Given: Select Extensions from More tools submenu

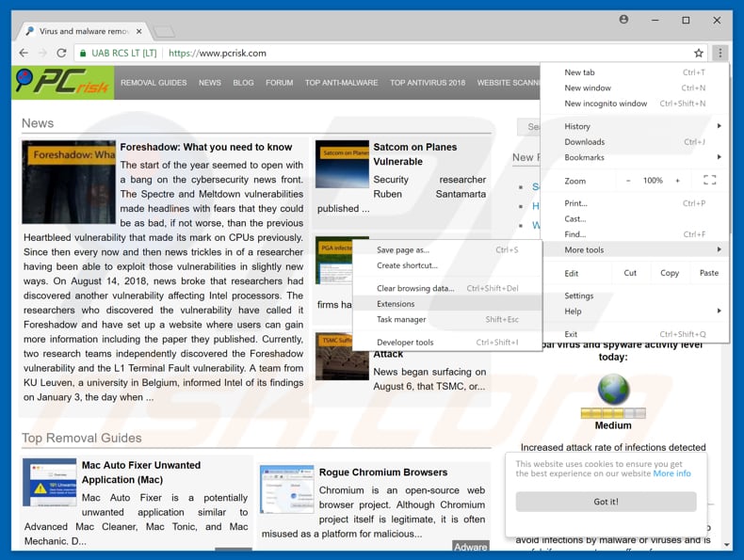Looking at the screenshot, I should click(396, 304).
